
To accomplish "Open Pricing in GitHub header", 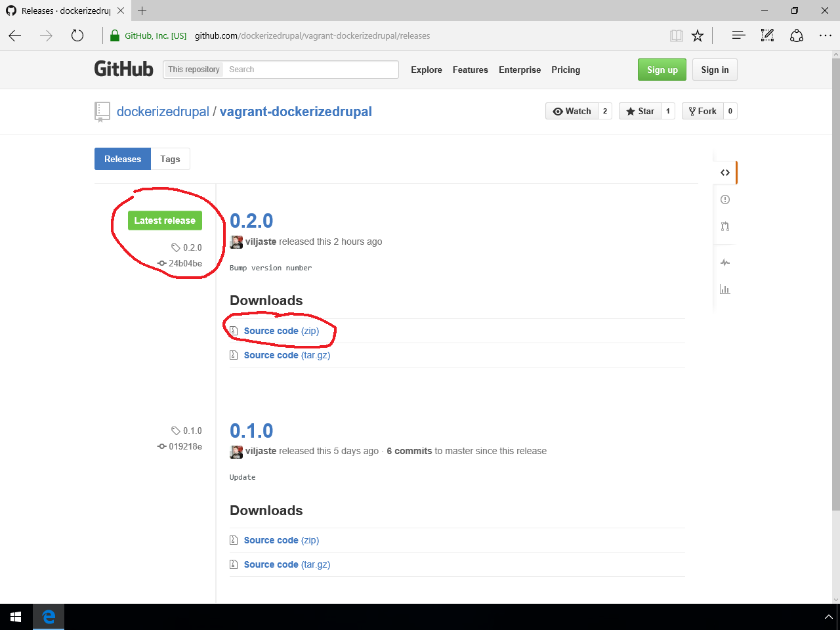I will click(566, 70).
